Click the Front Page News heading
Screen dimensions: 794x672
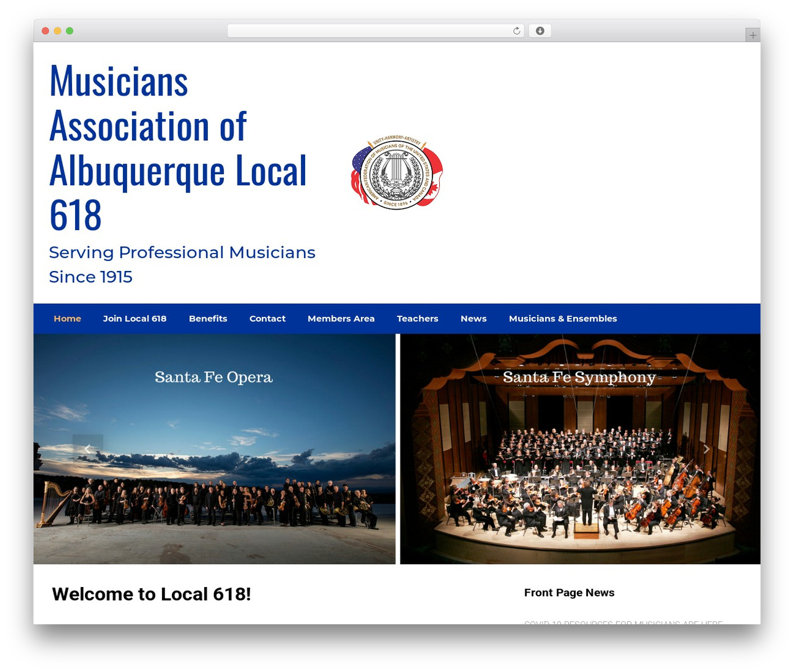[569, 593]
